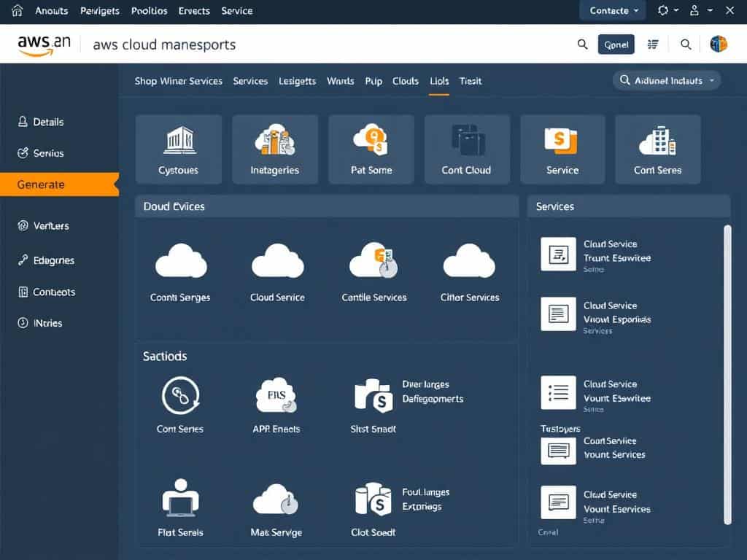This screenshot has width=747, height=560.
Task: Click the aws logo
Action: coord(44,44)
